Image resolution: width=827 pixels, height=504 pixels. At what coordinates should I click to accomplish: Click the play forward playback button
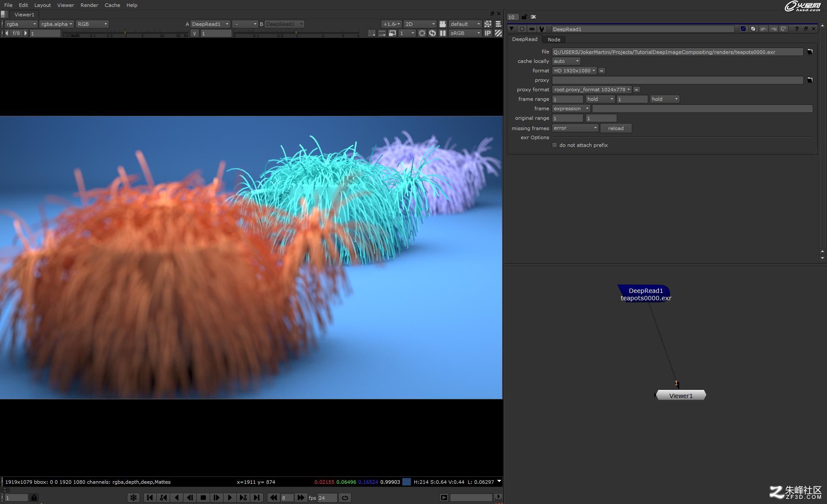click(x=230, y=498)
